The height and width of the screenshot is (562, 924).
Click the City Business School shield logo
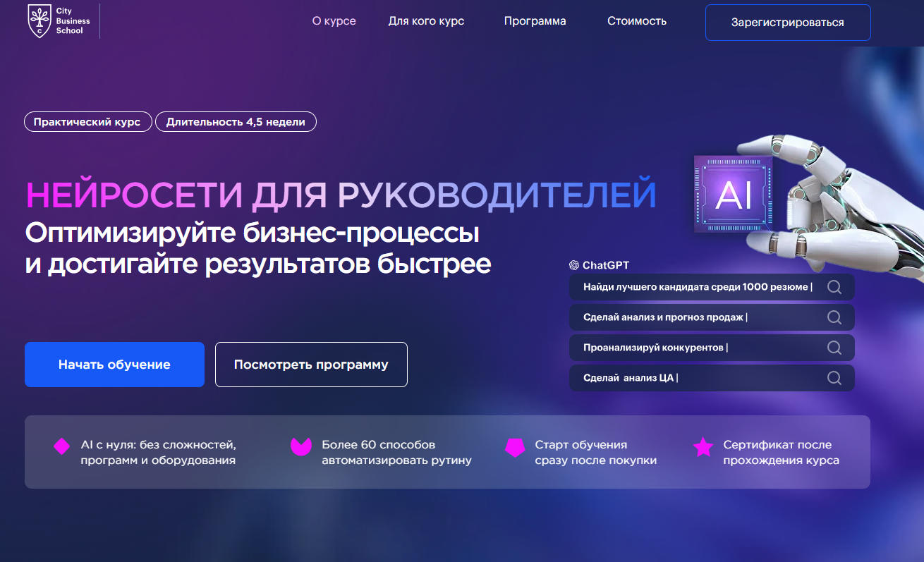(x=39, y=21)
